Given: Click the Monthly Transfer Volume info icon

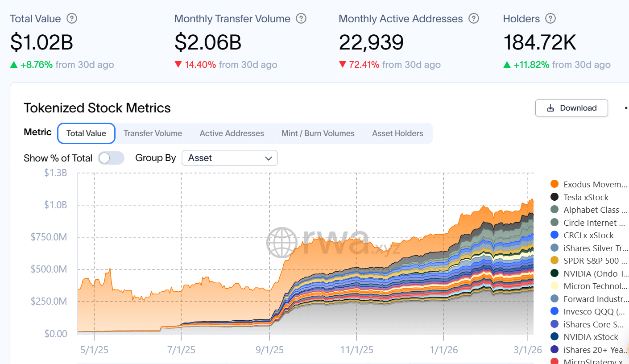Looking at the screenshot, I should 302,19.
